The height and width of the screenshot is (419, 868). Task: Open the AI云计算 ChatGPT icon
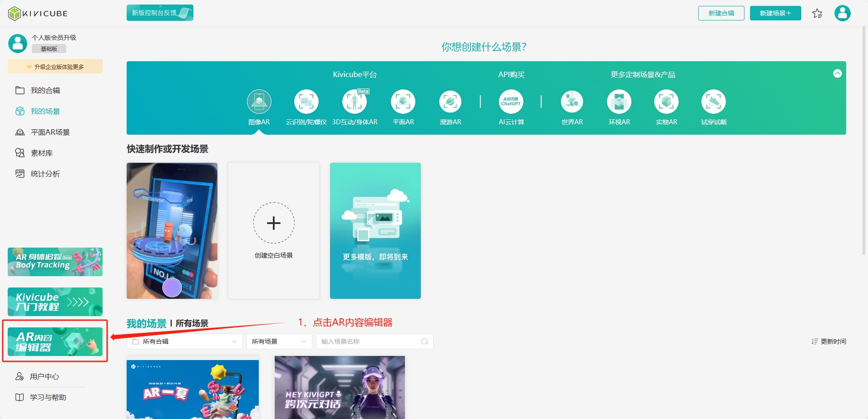(511, 102)
